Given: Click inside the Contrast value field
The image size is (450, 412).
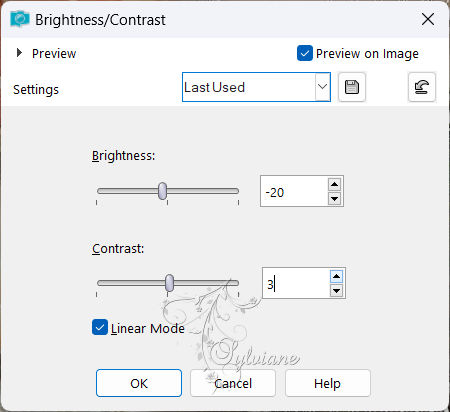Looking at the screenshot, I should [x=296, y=283].
